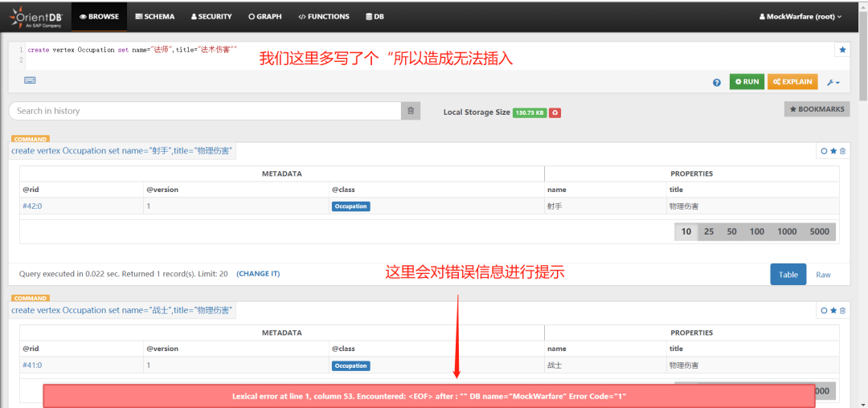Open the query help question mark icon
This screenshot has height=408, width=868.
coord(717,83)
